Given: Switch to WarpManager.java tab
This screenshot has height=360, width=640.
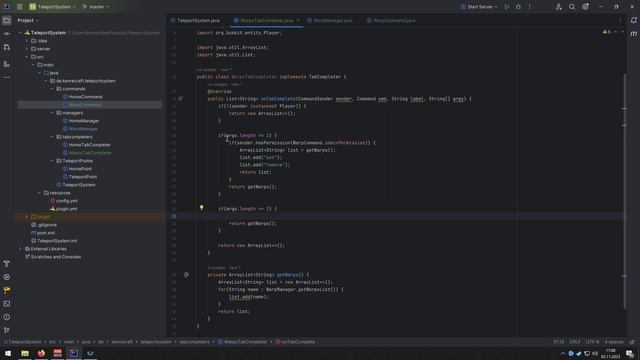Looking at the screenshot, I should click(x=330, y=20).
